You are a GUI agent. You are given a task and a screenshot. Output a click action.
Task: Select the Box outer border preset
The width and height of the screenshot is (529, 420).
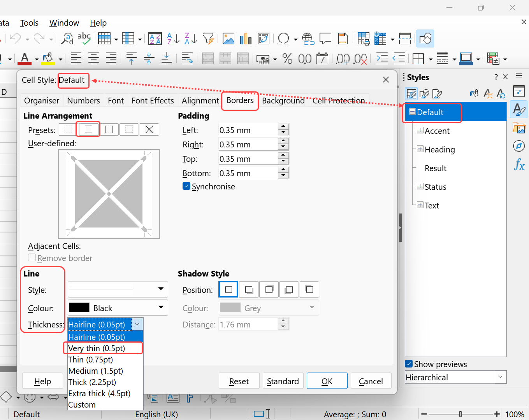(89, 129)
